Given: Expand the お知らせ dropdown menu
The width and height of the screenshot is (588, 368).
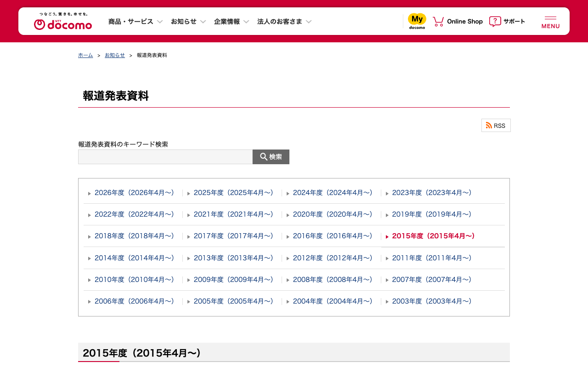Looking at the screenshot, I should click(x=188, y=21).
